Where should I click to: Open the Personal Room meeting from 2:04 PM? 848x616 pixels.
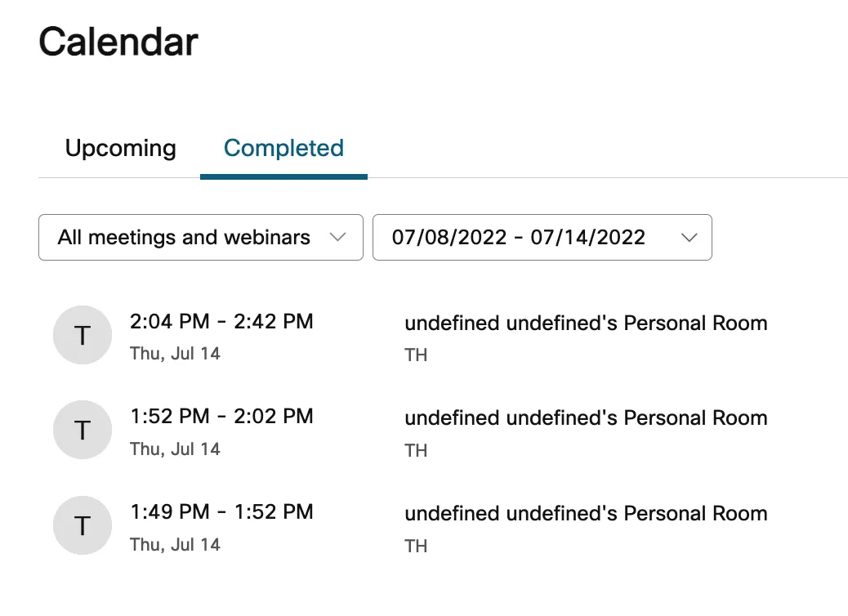[586, 323]
